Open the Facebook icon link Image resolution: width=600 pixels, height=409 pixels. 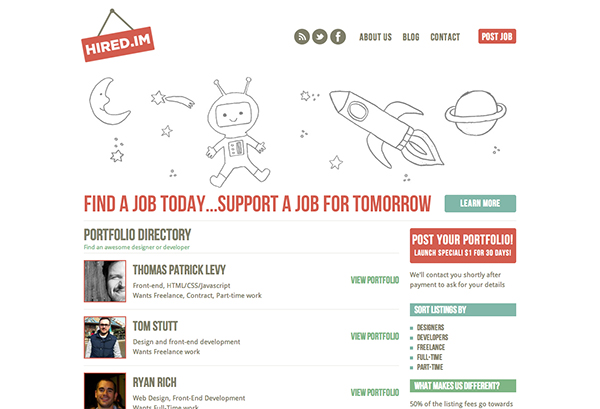pos(338,37)
